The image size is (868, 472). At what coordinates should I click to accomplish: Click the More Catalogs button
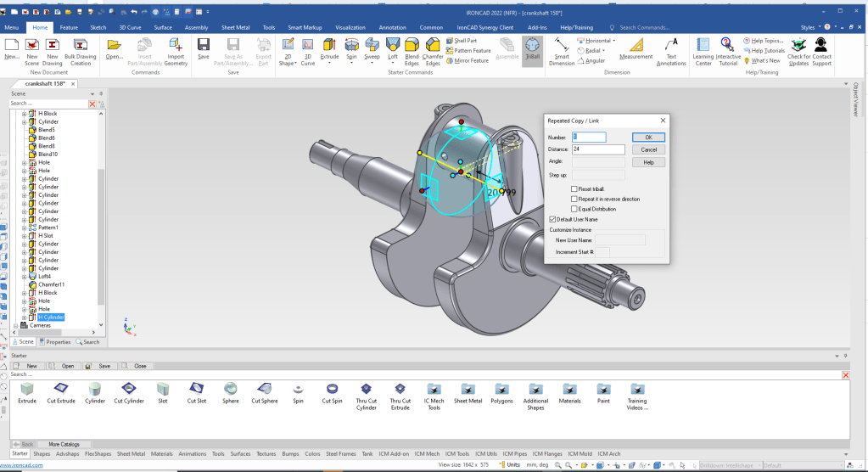pos(64,444)
